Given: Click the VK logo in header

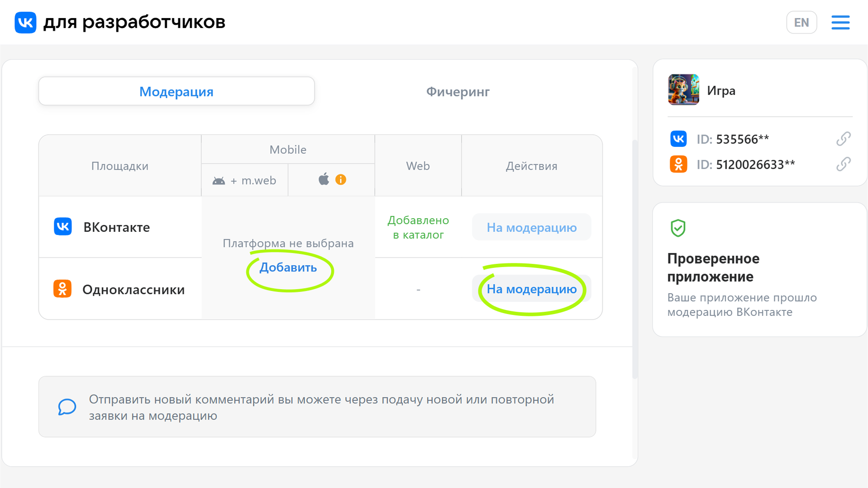Looking at the screenshot, I should [25, 23].
